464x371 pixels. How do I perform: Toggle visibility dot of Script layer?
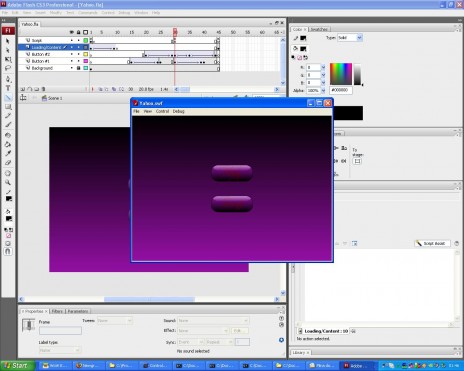coord(72,40)
